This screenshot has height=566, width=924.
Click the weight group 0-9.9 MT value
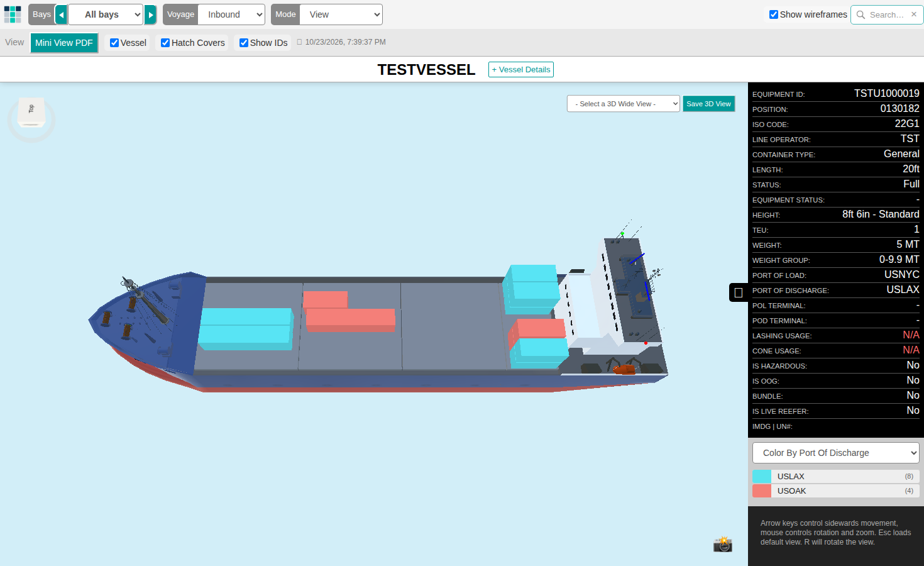coord(899,259)
